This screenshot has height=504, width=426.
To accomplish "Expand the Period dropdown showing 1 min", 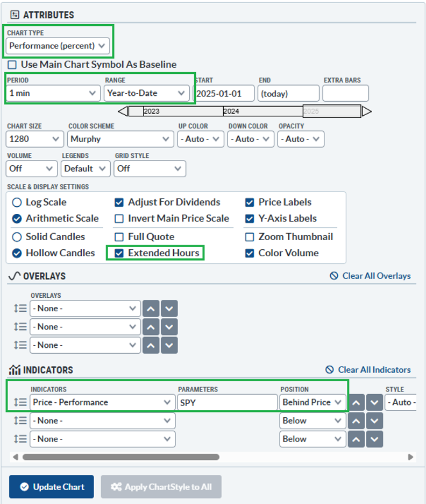I will (x=53, y=93).
